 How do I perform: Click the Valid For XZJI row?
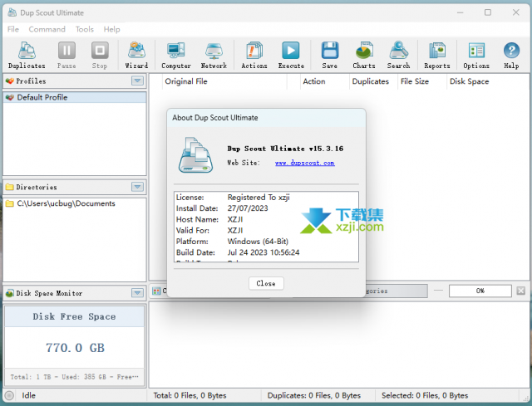pos(266,231)
